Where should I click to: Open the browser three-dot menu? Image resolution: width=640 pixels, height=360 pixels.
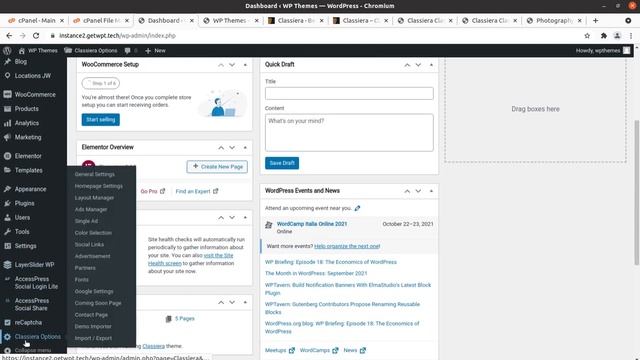point(631,36)
